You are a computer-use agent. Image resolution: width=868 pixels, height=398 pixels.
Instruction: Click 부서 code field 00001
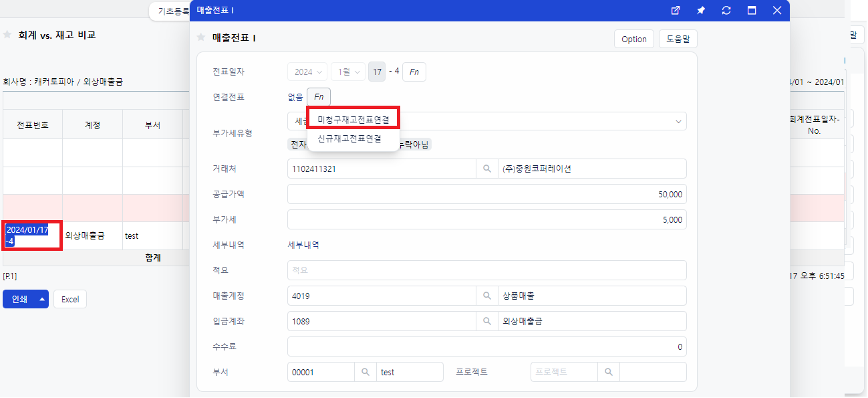coord(321,372)
